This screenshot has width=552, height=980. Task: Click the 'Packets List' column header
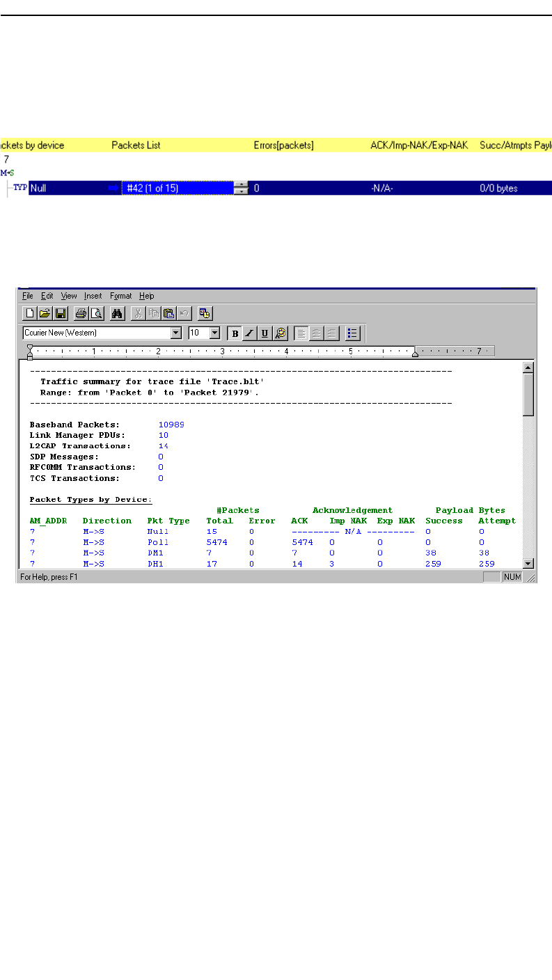(136, 145)
